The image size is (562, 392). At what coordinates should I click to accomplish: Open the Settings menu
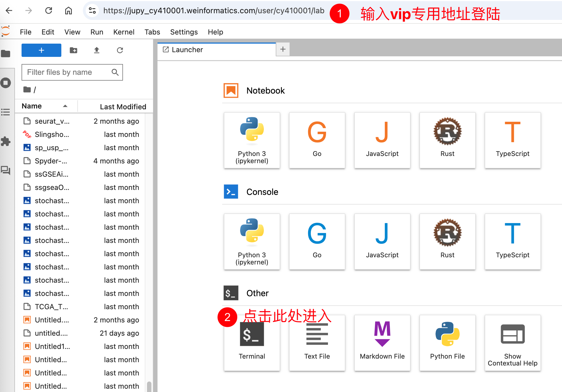click(184, 32)
